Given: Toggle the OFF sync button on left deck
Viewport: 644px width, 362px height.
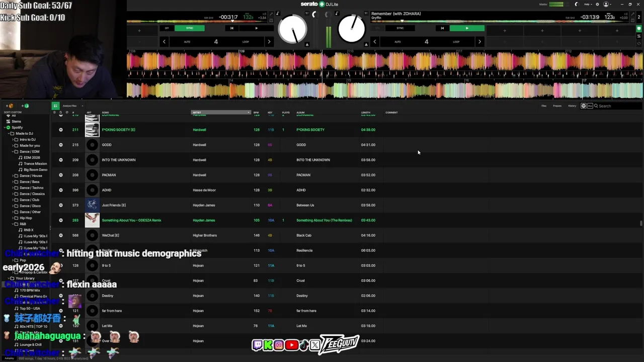Looking at the screenshot, I should [167, 28].
